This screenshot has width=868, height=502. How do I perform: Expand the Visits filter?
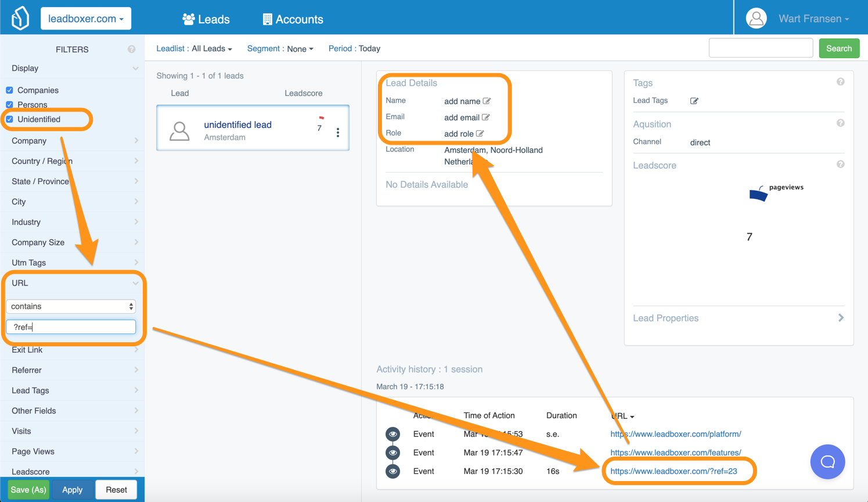(x=72, y=431)
